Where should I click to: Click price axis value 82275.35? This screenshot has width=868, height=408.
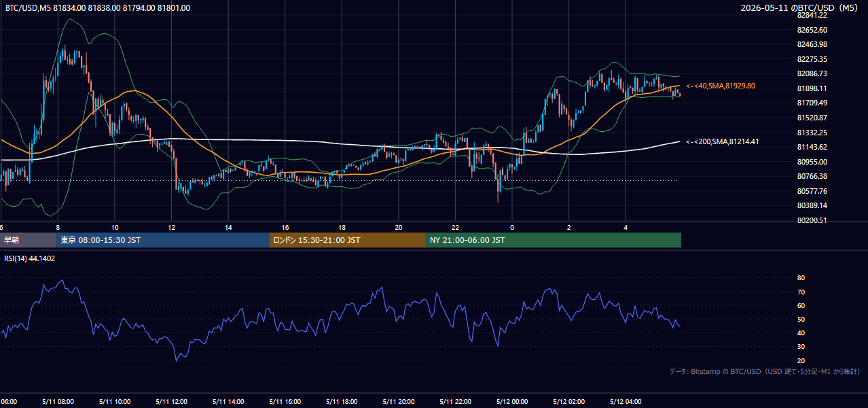click(x=812, y=59)
